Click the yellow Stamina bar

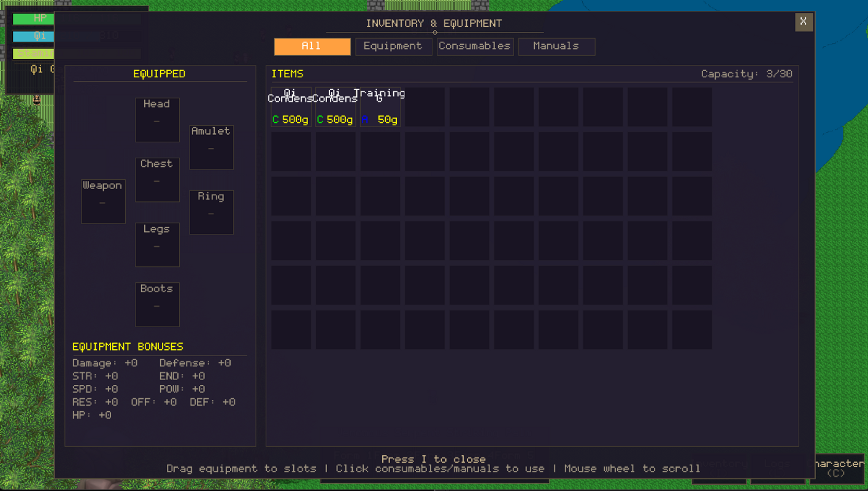click(34, 53)
